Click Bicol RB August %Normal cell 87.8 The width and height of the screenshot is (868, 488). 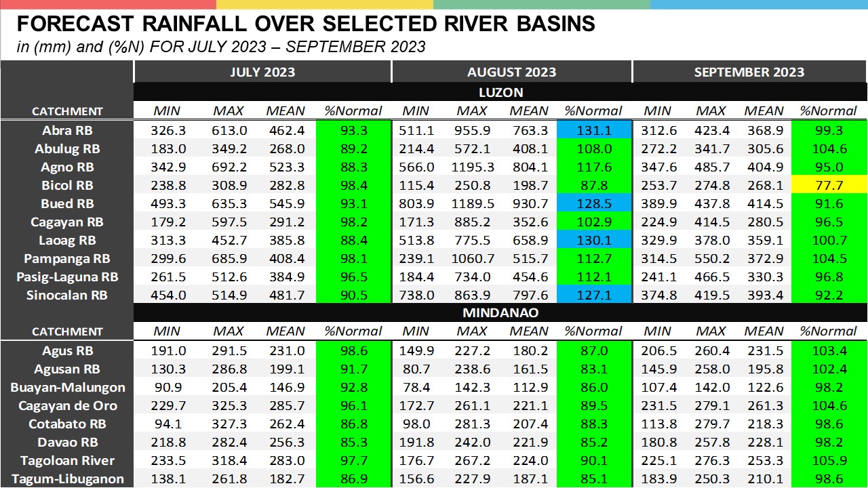coord(593,185)
